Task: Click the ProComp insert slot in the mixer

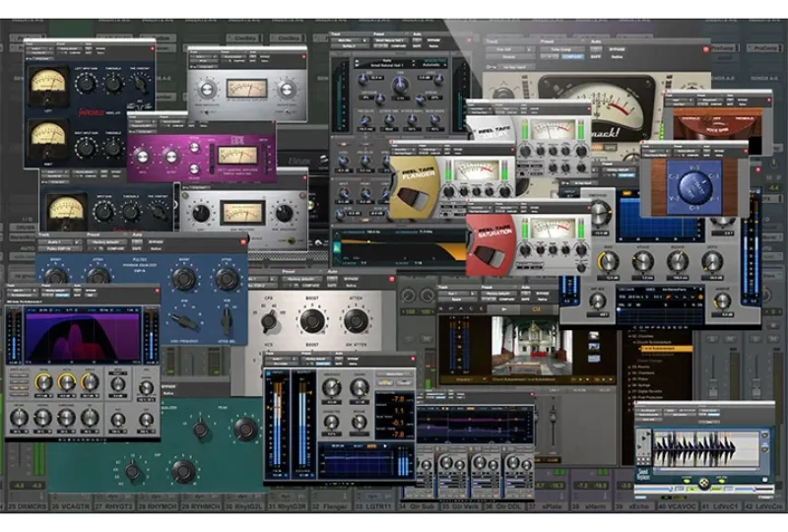Action: point(764,47)
